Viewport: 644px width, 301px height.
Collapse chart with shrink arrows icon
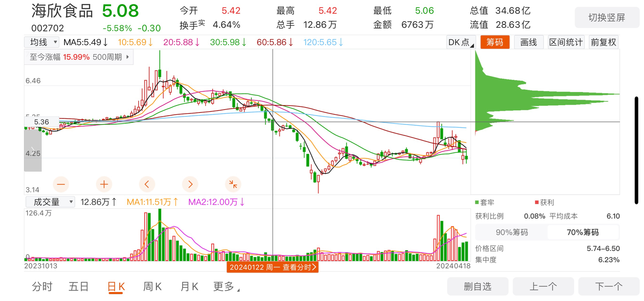(x=233, y=184)
